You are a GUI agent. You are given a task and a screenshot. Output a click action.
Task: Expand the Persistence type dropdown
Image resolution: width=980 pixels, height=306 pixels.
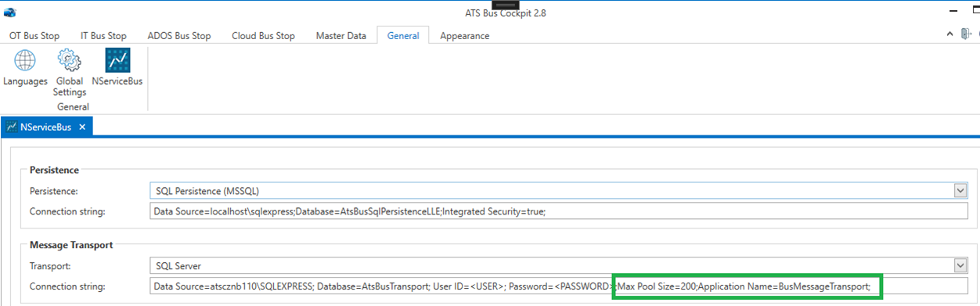960,191
